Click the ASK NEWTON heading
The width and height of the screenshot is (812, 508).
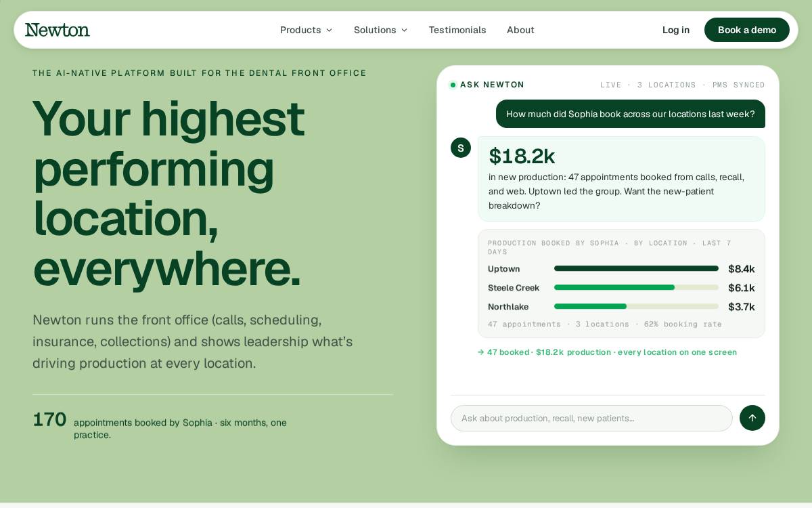click(x=492, y=85)
